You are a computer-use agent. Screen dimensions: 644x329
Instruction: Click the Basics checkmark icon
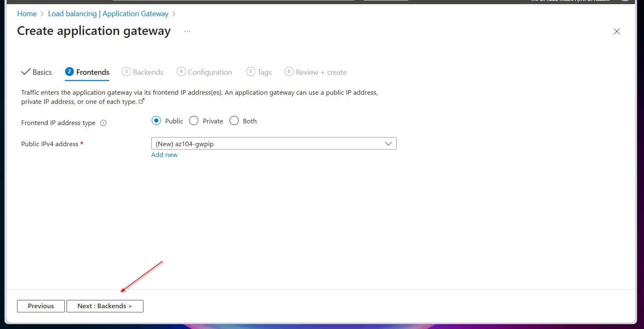[x=25, y=72]
